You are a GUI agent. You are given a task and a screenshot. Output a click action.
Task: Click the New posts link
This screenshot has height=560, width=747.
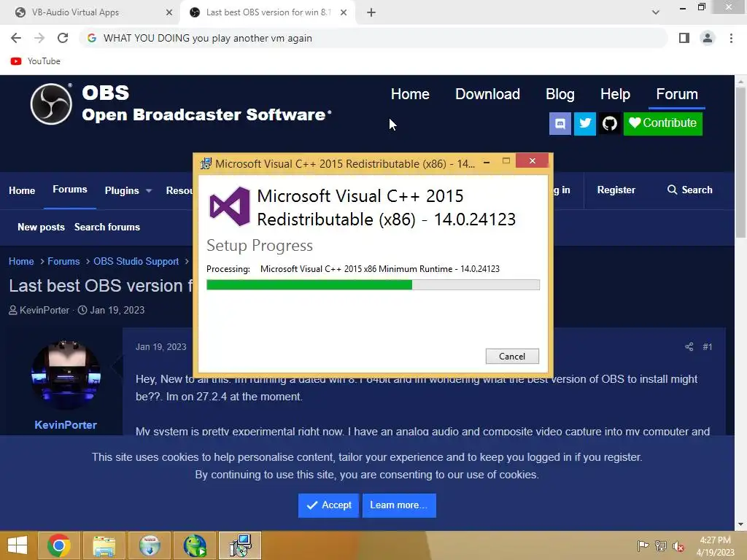pyautogui.click(x=41, y=227)
